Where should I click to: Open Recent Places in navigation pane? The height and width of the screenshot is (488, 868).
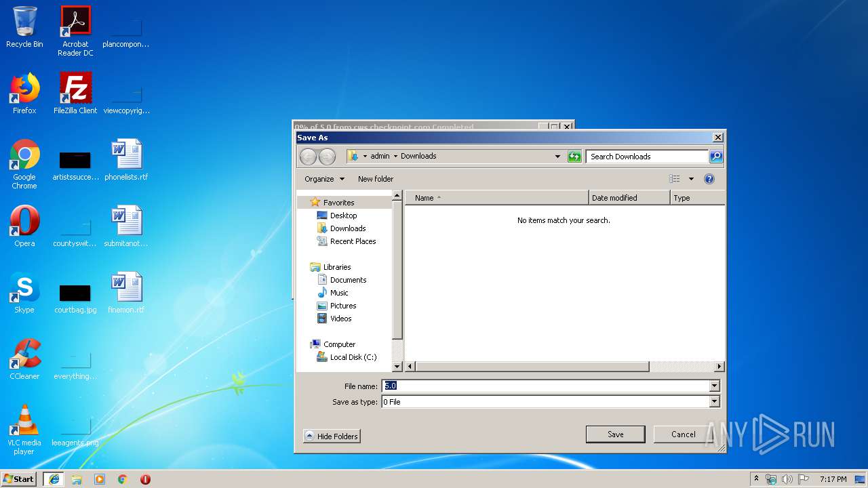pyautogui.click(x=353, y=241)
